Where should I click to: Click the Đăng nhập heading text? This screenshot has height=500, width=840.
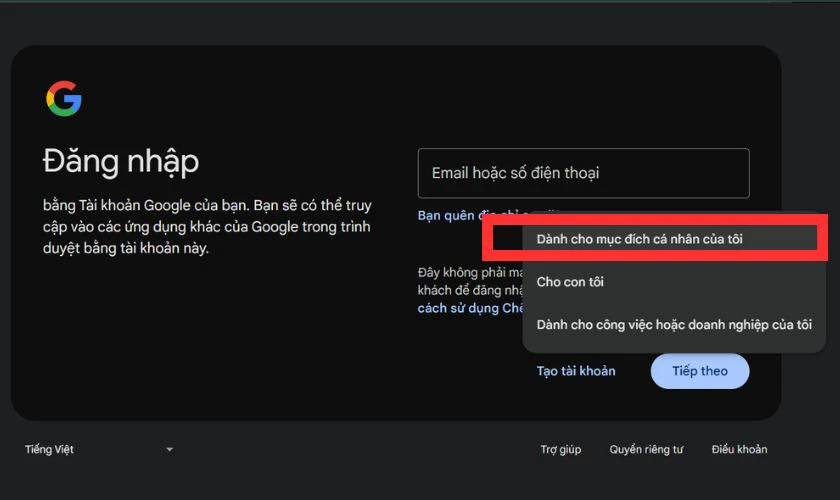121,161
